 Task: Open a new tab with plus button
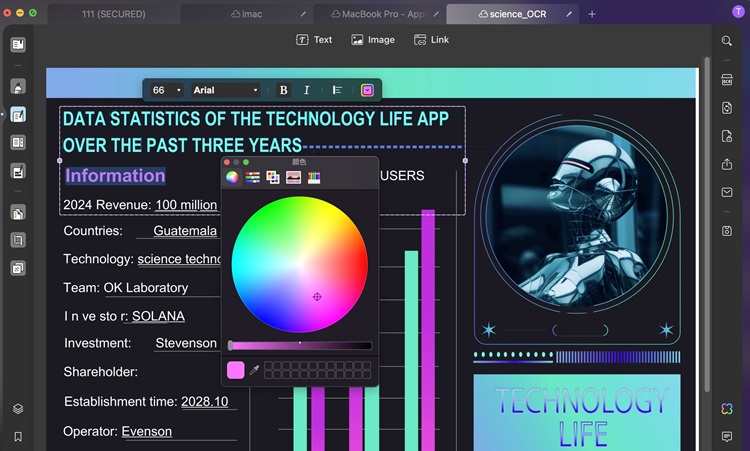click(x=592, y=14)
